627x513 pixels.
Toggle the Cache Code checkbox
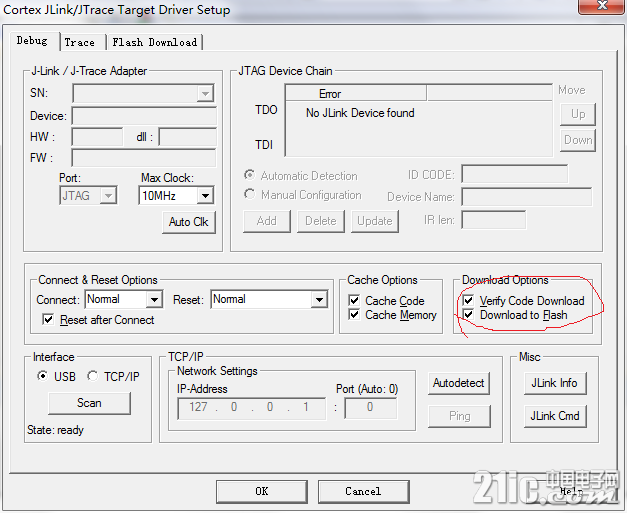click(354, 300)
